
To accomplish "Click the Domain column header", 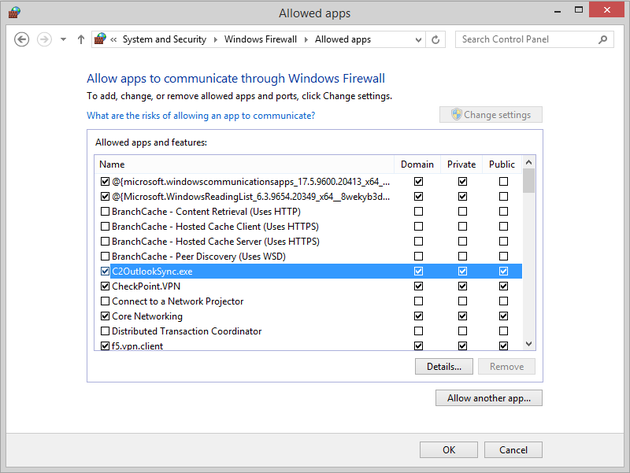I will click(x=417, y=164).
